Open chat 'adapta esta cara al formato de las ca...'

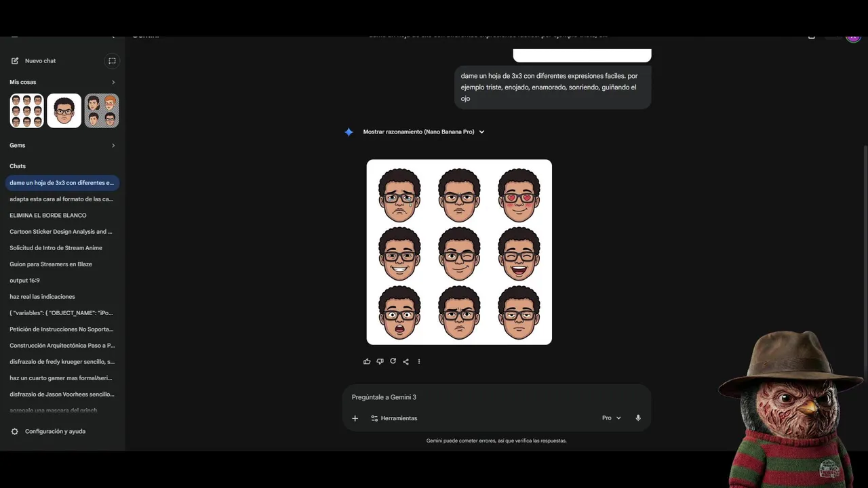click(62, 199)
